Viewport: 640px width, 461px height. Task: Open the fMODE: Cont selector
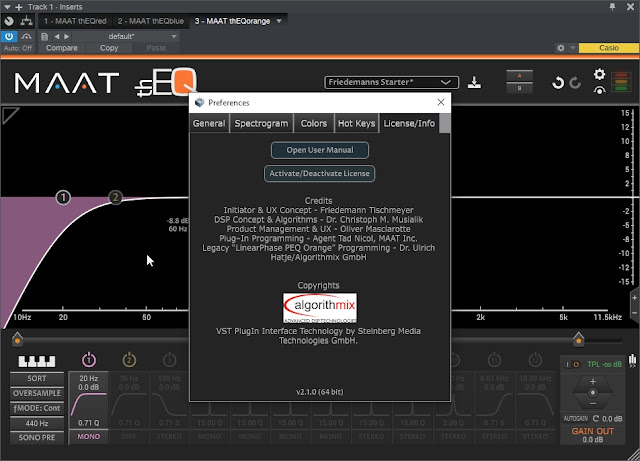[37, 408]
